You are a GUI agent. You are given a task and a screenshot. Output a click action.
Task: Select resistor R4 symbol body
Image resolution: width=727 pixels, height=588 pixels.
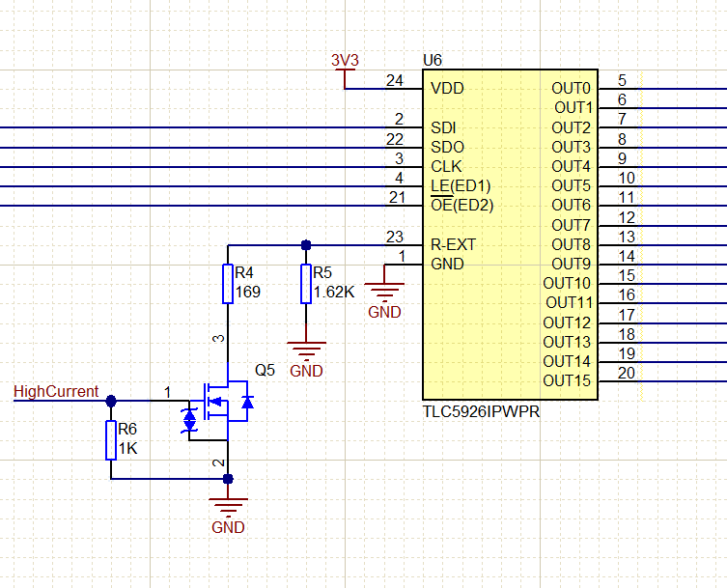pyautogui.click(x=228, y=284)
